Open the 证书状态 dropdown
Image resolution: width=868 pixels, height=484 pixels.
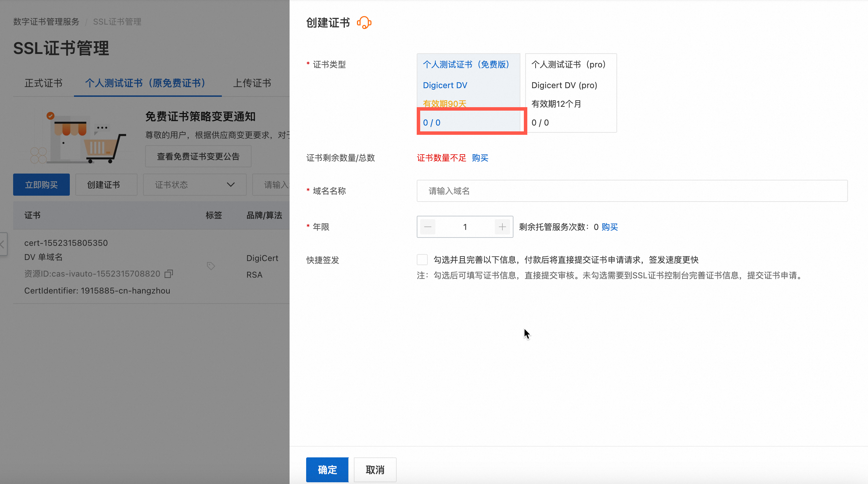[x=195, y=185]
